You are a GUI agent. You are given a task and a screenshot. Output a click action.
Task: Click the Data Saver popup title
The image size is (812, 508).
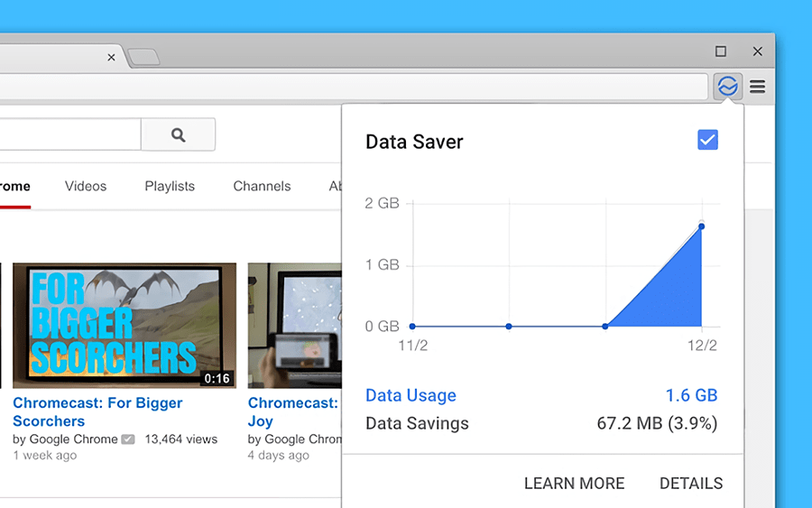pyautogui.click(x=414, y=142)
